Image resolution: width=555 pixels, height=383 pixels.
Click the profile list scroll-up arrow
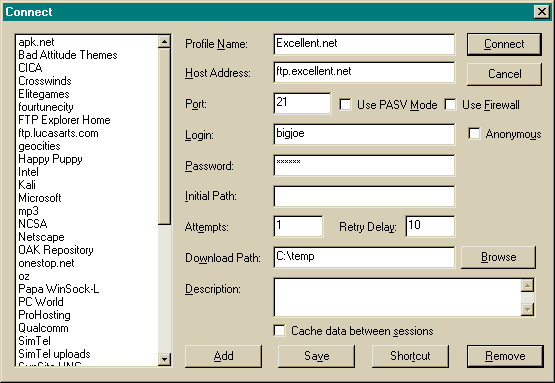coord(164,42)
